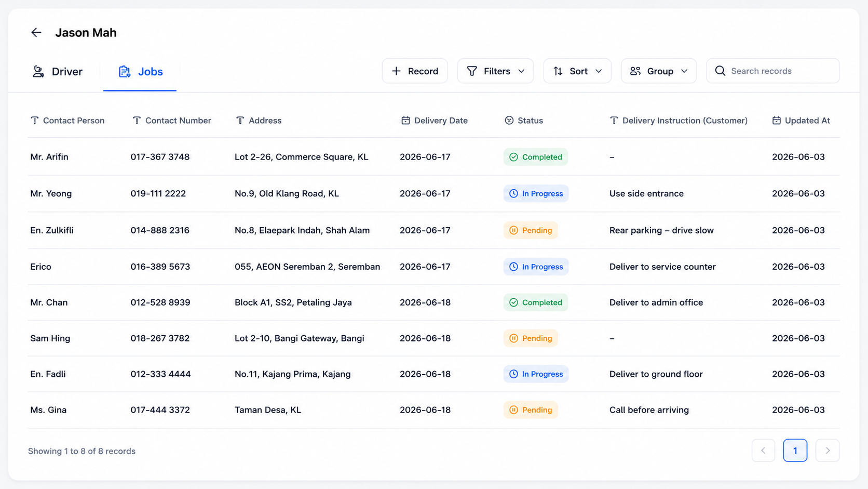Select the Sam Hing contact cell

[x=50, y=338]
